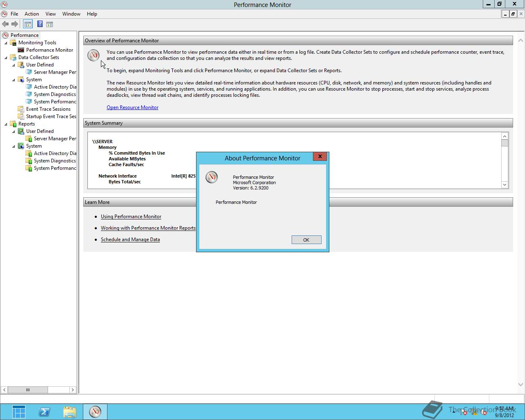The width and height of the screenshot is (525, 420).
Task: Click the main pane scroll-down arrow
Action: click(x=521, y=384)
